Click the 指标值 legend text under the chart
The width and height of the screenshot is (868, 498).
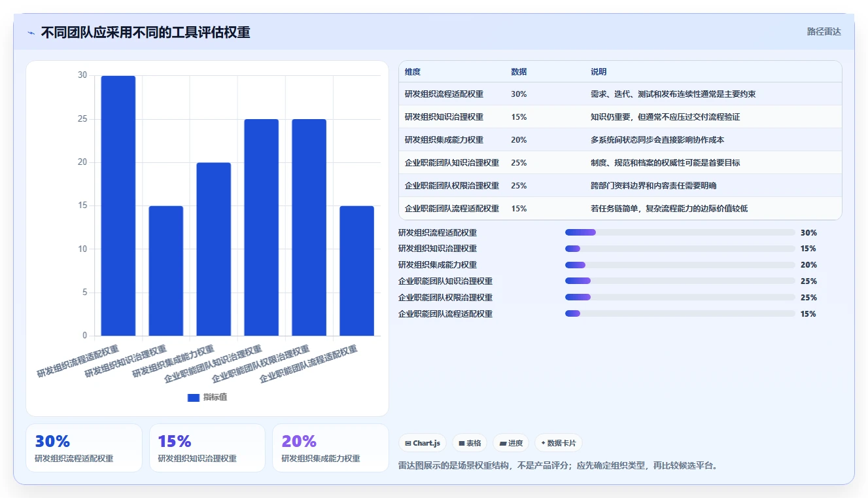[215, 397]
